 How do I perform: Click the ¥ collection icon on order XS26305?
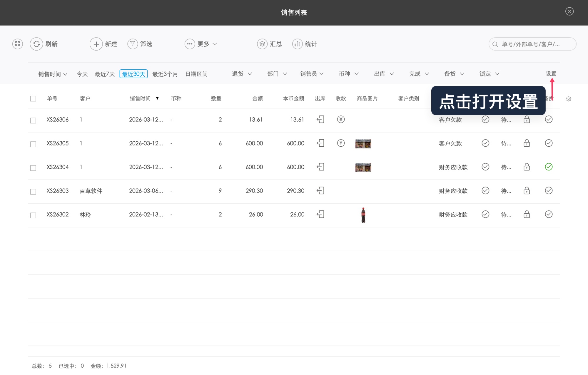click(x=341, y=143)
